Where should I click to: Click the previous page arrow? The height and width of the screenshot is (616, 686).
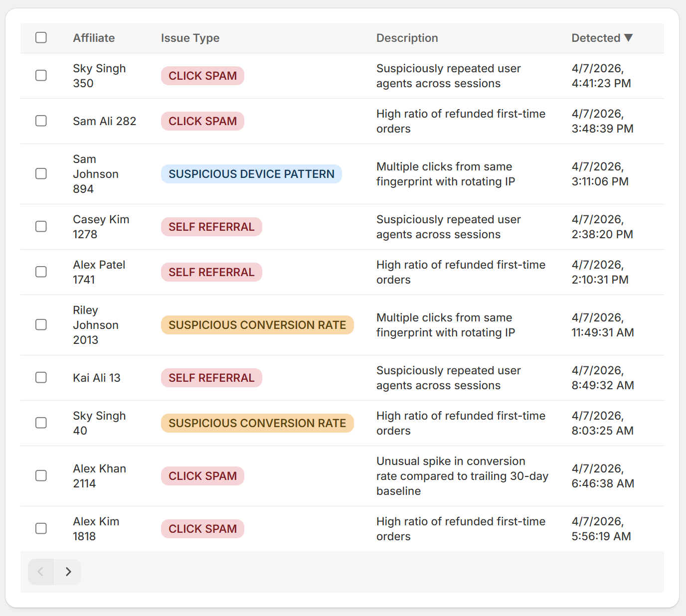pos(41,572)
